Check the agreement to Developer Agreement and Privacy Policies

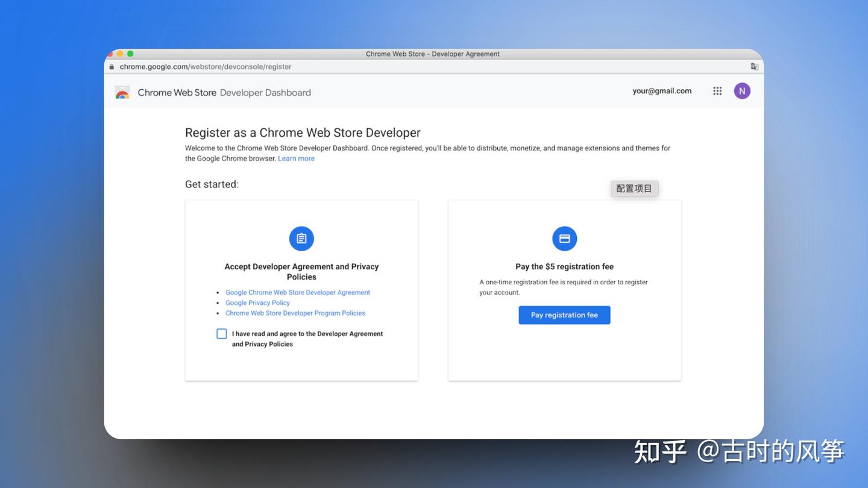coord(222,333)
